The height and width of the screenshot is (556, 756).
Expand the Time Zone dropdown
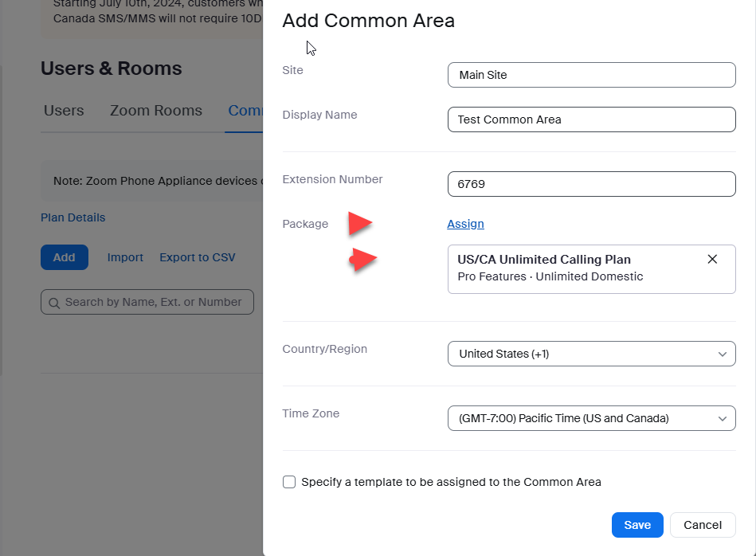[x=591, y=418]
